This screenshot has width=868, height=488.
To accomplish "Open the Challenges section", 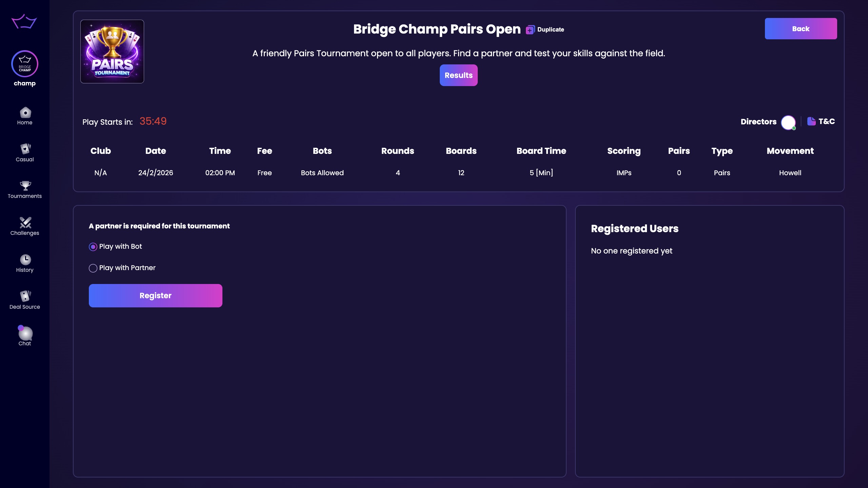I will coord(24,226).
